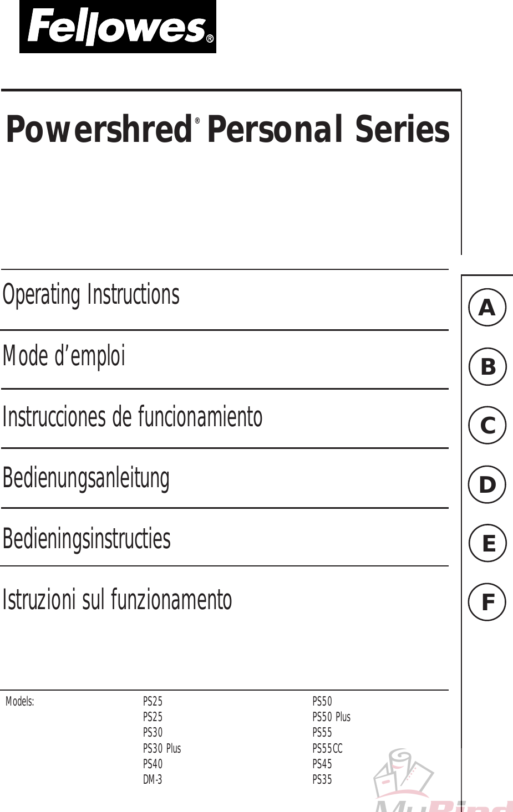
Task: Click the PS50 Plus model name
Action: coord(331,717)
